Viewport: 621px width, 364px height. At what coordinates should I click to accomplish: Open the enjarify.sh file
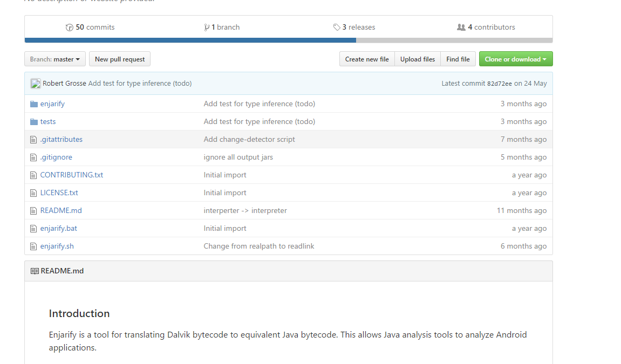[57, 246]
